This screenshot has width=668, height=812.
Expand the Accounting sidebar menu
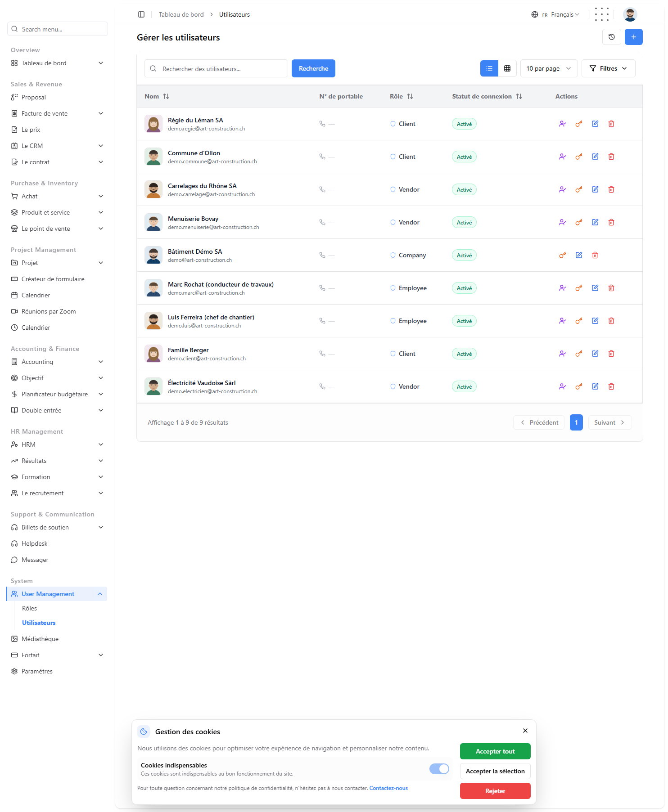[x=57, y=362]
